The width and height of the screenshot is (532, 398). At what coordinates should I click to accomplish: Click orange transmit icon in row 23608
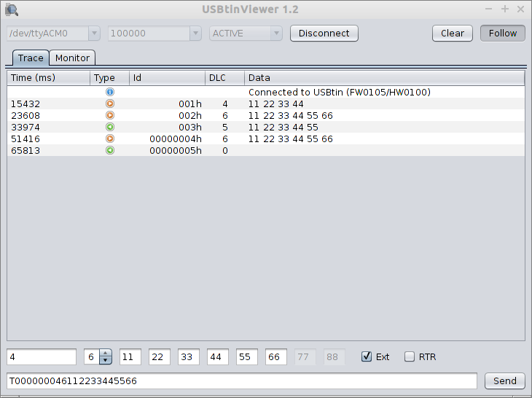tap(110, 115)
